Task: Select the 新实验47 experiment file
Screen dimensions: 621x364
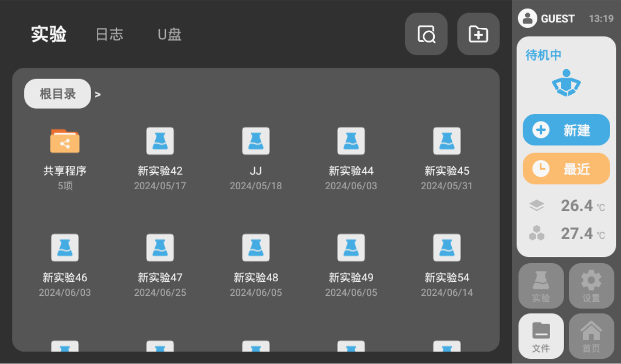Action: click(160, 248)
